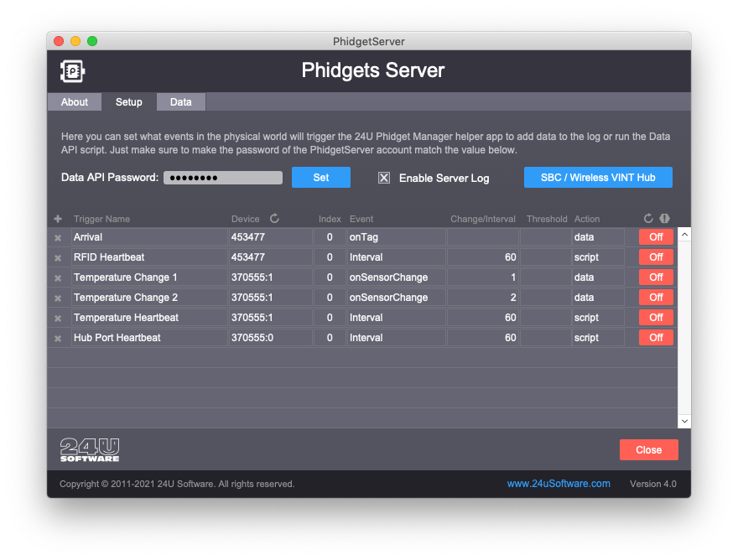The image size is (738, 560).
Task: Delete the RFID Heartbeat trigger row
Action: click(58, 258)
